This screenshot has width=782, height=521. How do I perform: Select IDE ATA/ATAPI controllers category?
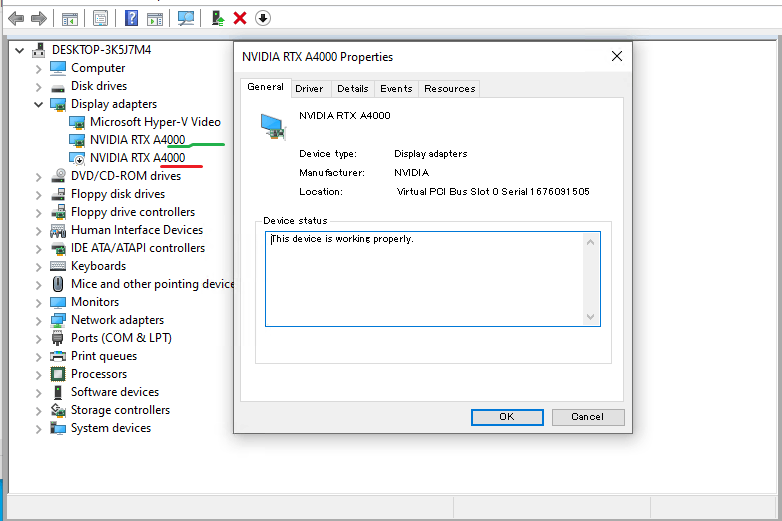(138, 247)
